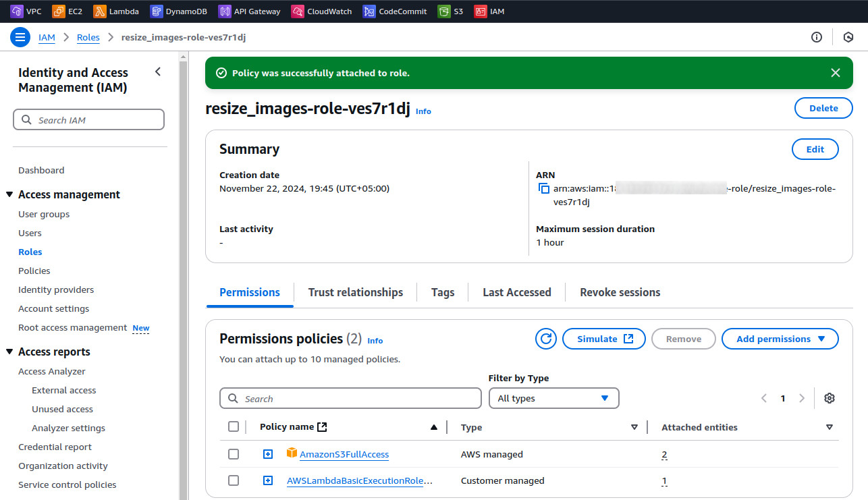Click the search magnifier in IAM sidebar
868x500 pixels.
point(27,120)
